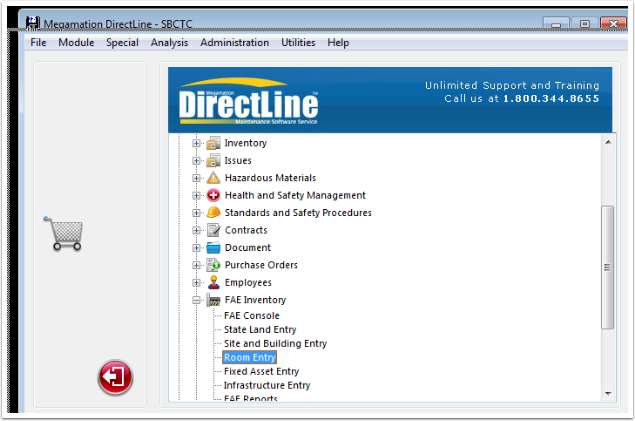
Task: Select the Inventory label in tree
Action: [246, 143]
